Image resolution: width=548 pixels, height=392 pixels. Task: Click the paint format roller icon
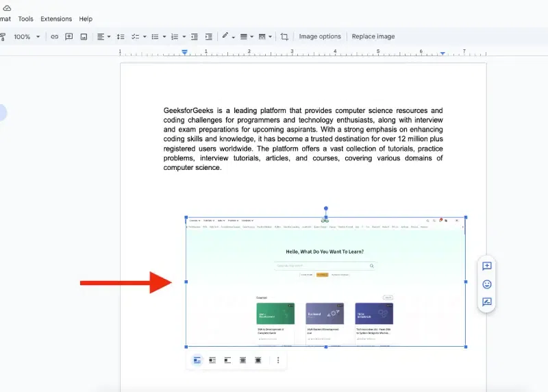3,37
